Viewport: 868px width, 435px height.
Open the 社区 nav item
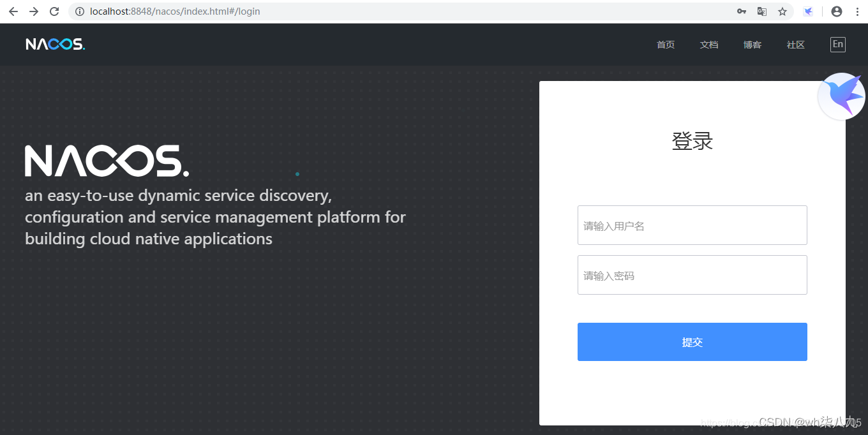(x=796, y=45)
